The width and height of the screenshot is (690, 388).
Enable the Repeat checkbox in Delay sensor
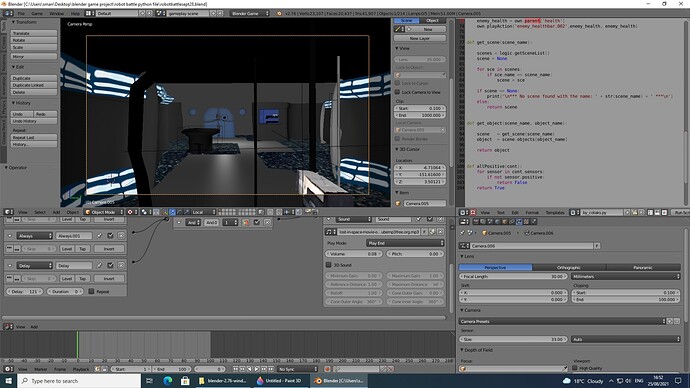pos(91,291)
